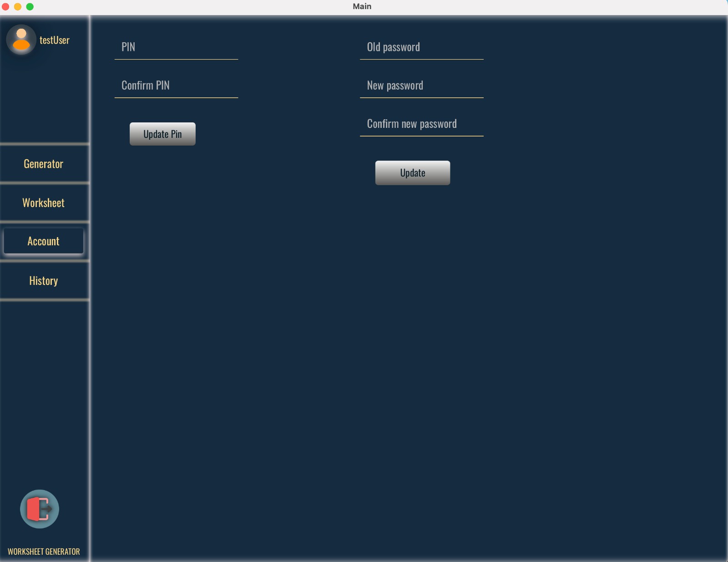The width and height of the screenshot is (728, 562).
Task: Click the testUser username label
Action: coord(55,40)
